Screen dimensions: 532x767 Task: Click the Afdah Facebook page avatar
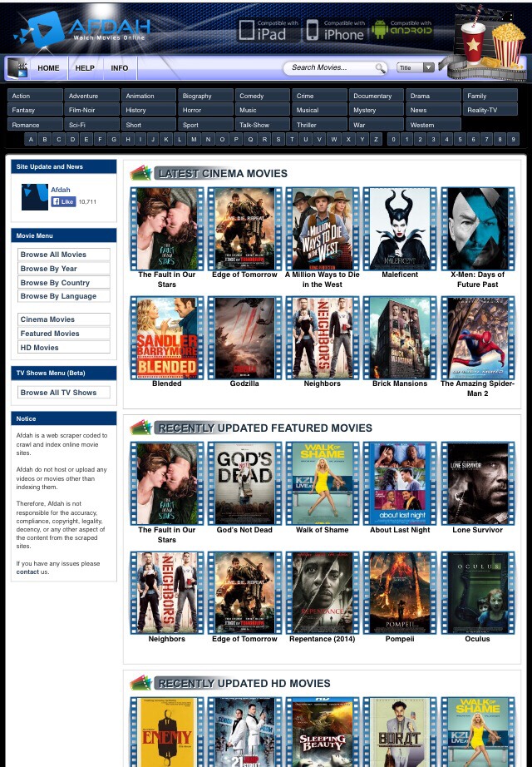[35, 197]
